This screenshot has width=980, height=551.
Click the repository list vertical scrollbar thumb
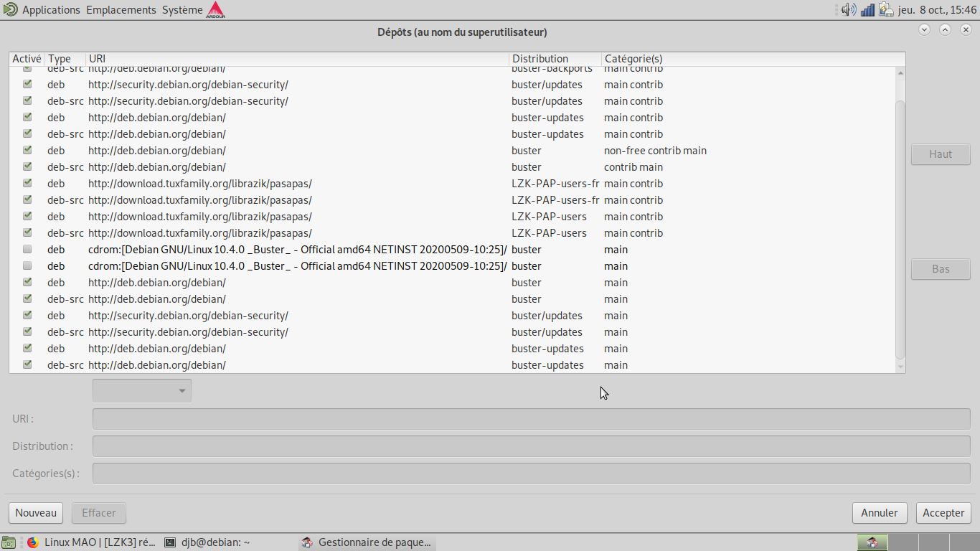[x=901, y=230]
